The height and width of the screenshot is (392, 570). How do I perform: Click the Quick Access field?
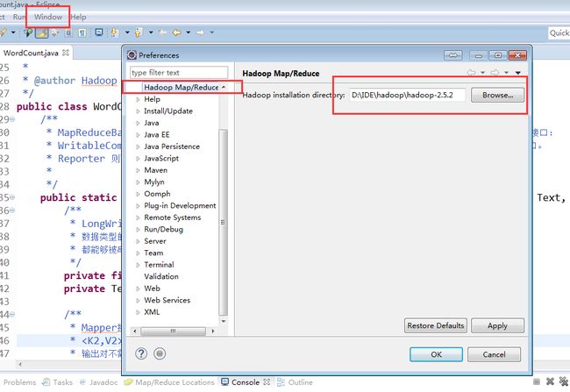pos(559,32)
